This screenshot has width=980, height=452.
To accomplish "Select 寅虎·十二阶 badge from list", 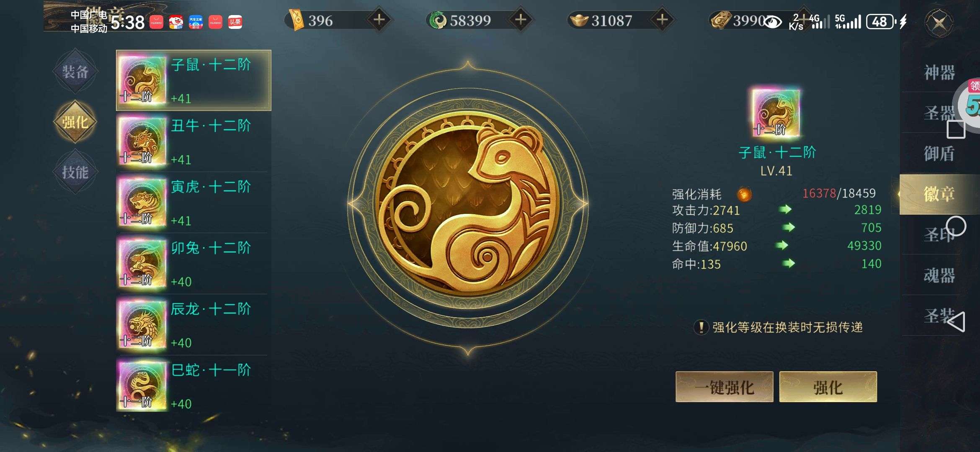I will [193, 203].
